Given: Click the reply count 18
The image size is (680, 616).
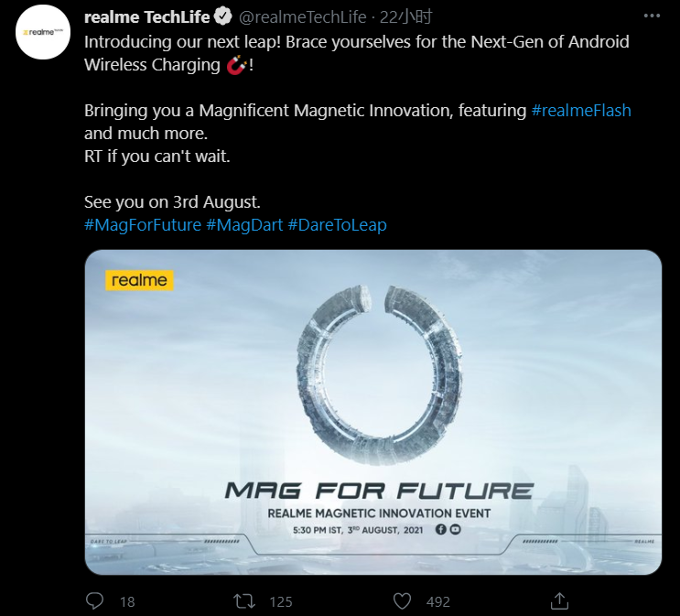Looking at the screenshot, I should (x=127, y=601).
